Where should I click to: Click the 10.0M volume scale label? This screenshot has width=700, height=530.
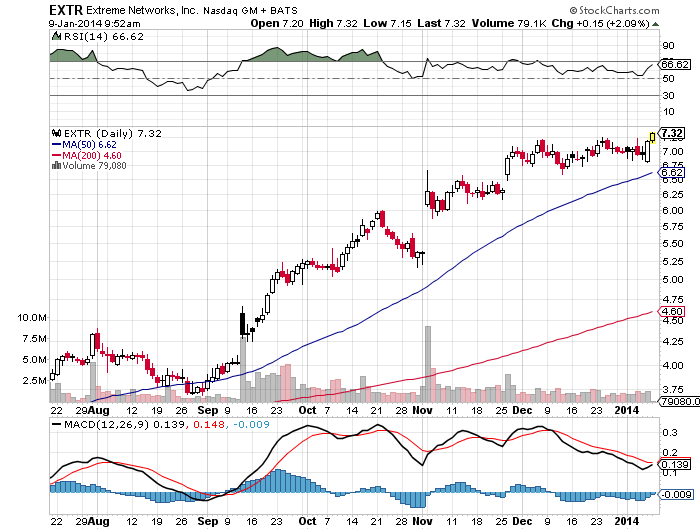pyautogui.click(x=32, y=318)
